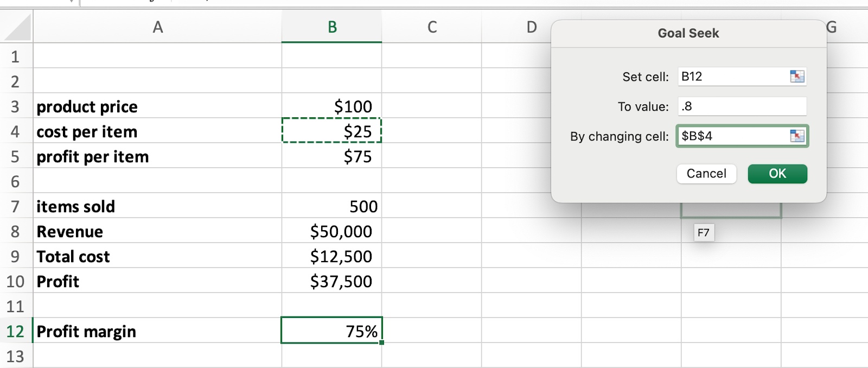Select column C header
The width and height of the screenshot is (868, 368).
coord(431,27)
